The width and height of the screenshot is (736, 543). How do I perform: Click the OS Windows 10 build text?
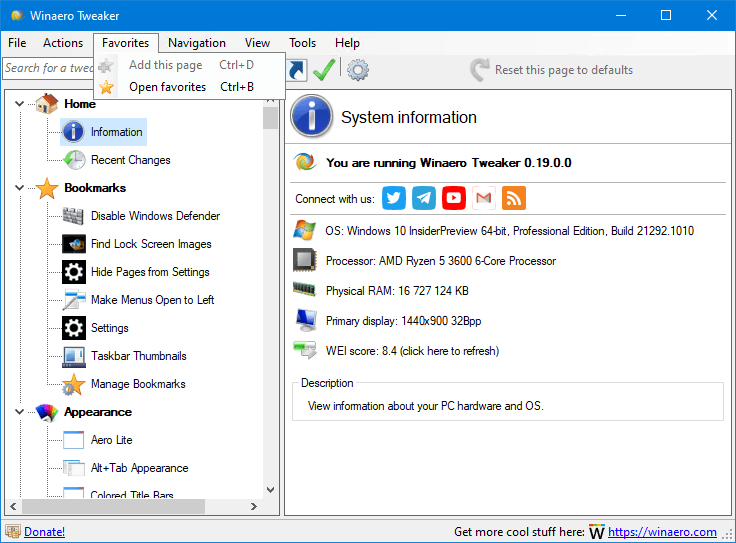click(x=509, y=231)
